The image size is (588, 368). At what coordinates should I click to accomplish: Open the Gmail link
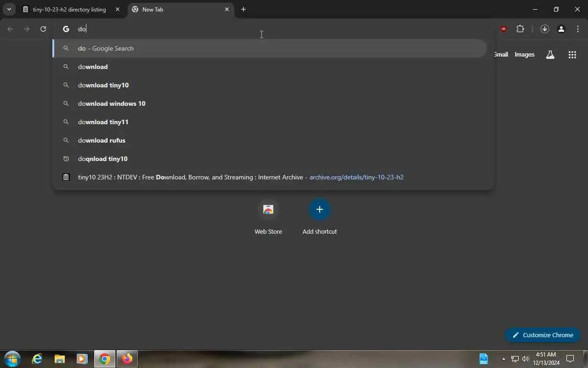501,54
